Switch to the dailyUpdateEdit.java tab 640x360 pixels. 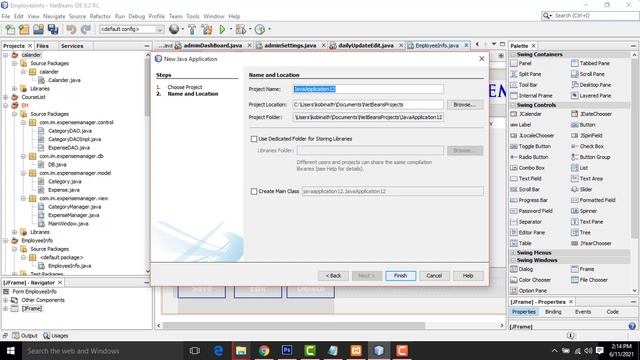point(366,45)
